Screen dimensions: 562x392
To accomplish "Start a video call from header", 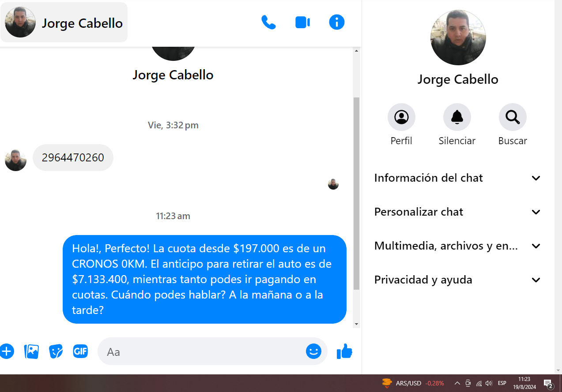I will tap(302, 22).
